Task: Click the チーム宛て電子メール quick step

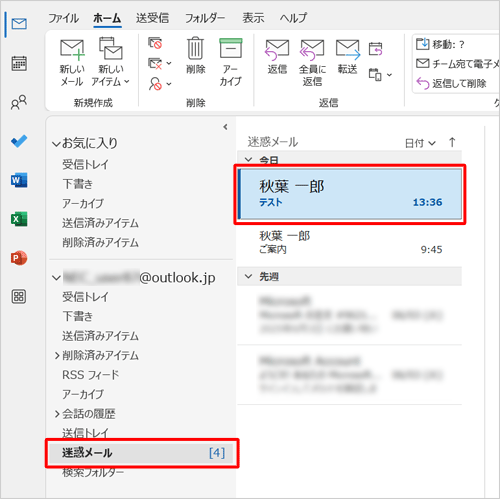Action: [457, 64]
